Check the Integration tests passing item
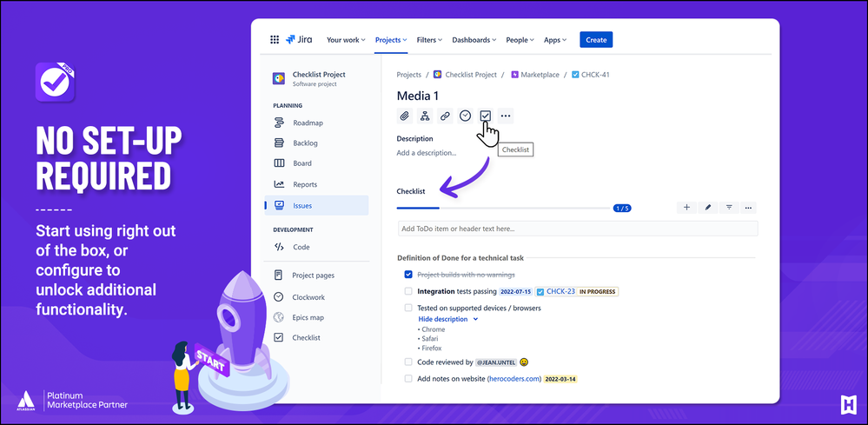Viewport: 868px width, 425px height. [x=408, y=291]
